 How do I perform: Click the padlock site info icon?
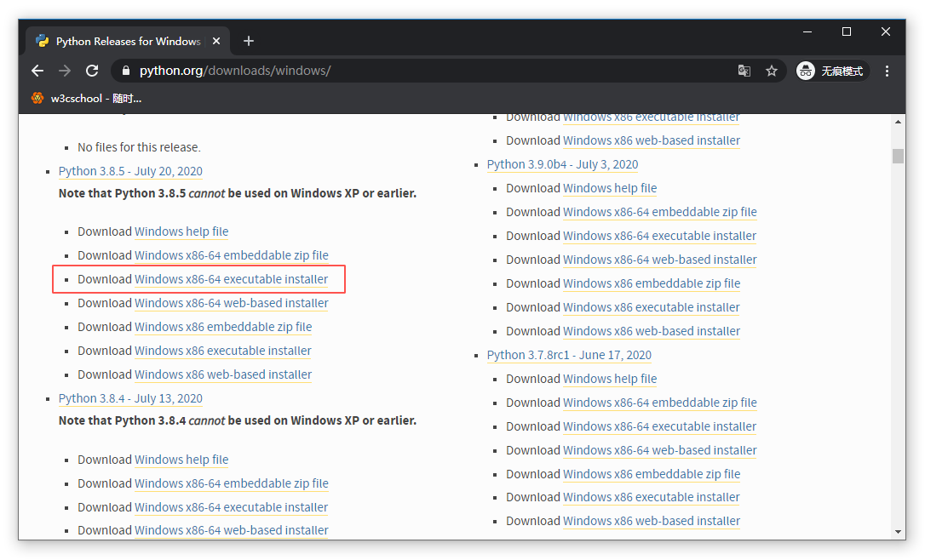click(125, 71)
